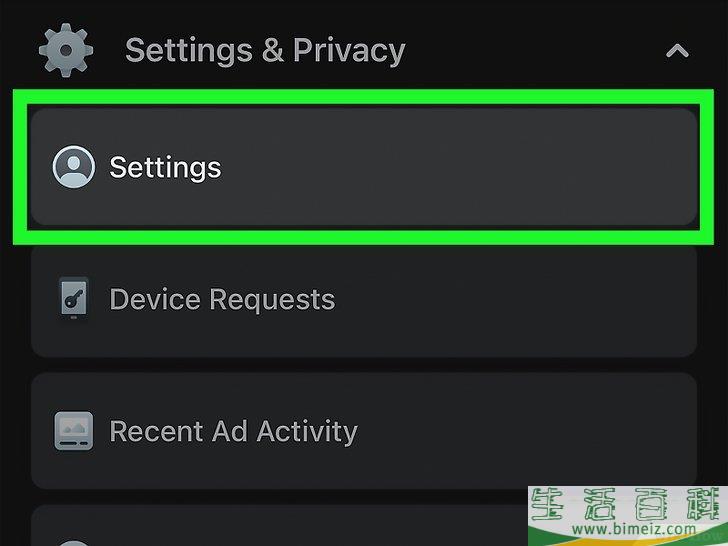The image size is (728, 546).
Task: Click the Recent Ad Activity picture icon
Action: click(73, 431)
